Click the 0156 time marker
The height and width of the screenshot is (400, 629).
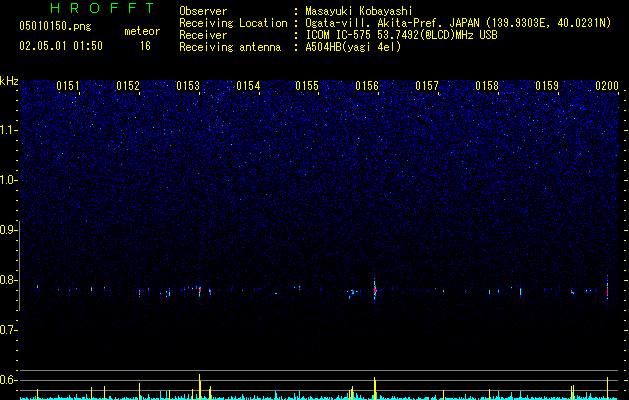coord(367,86)
